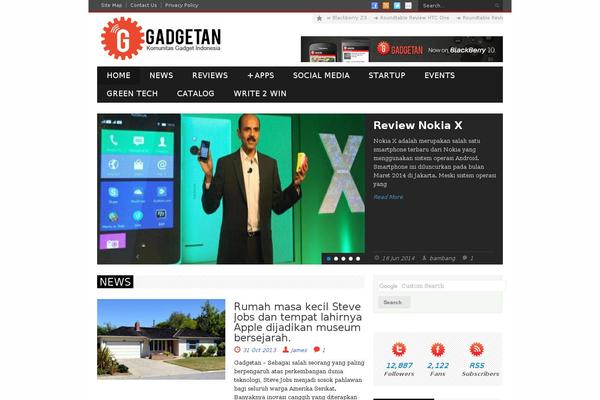The image size is (600, 400).
Task: Click the red RSS subscribers icon
Action: tap(476, 349)
